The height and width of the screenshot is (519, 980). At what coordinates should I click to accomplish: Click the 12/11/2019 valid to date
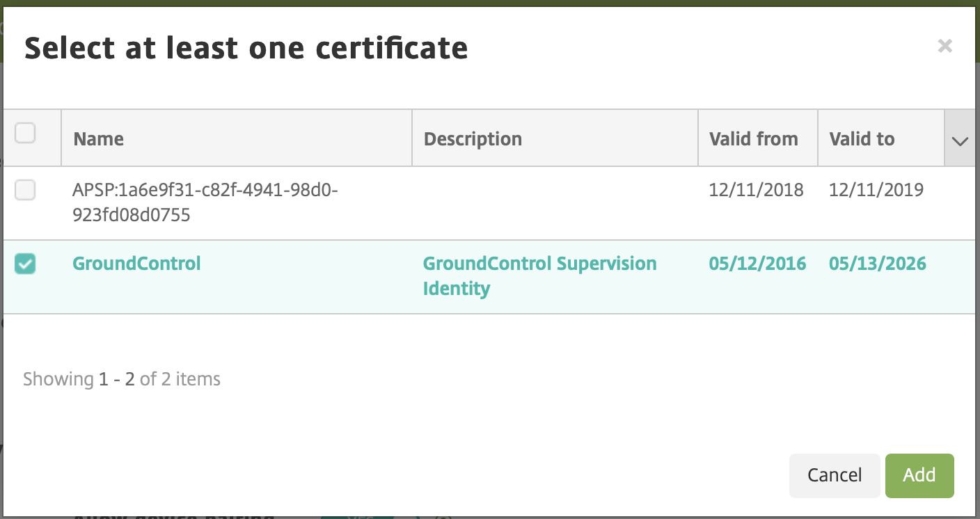pyautogui.click(x=876, y=190)
